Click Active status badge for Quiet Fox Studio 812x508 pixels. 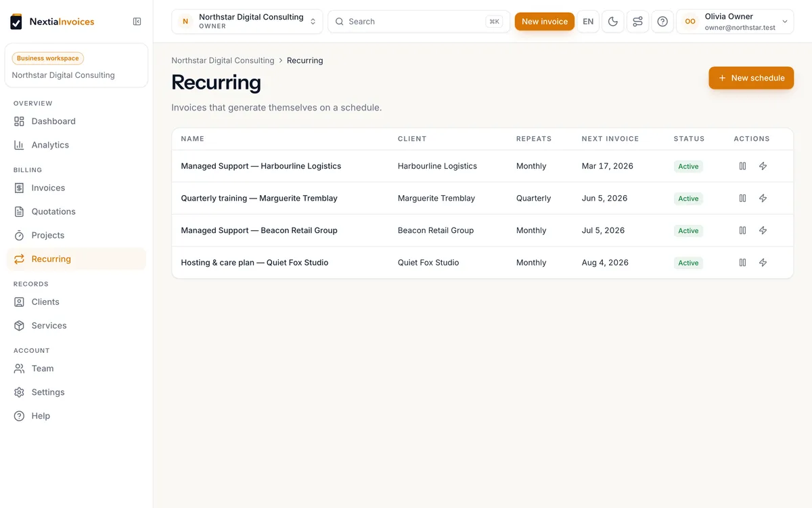688,263
